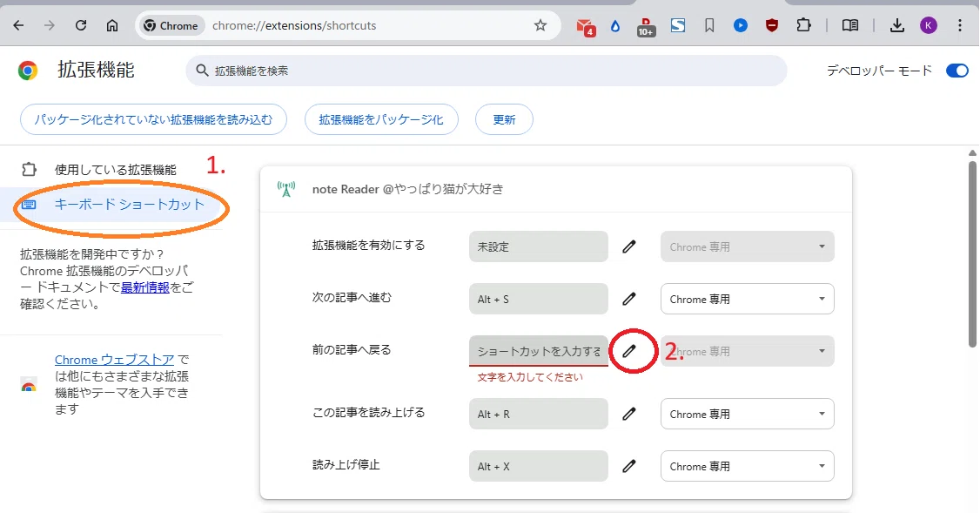Viewport: 980px width, 513px height.
Task: Click the 拡張機能 page heading
Action: (x=97, y=70)
